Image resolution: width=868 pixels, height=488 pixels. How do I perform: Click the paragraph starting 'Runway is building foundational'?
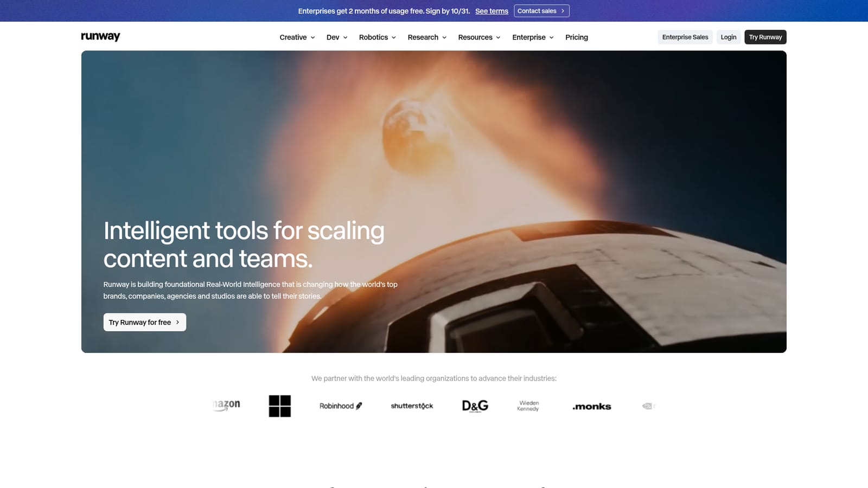pos(251,290)
